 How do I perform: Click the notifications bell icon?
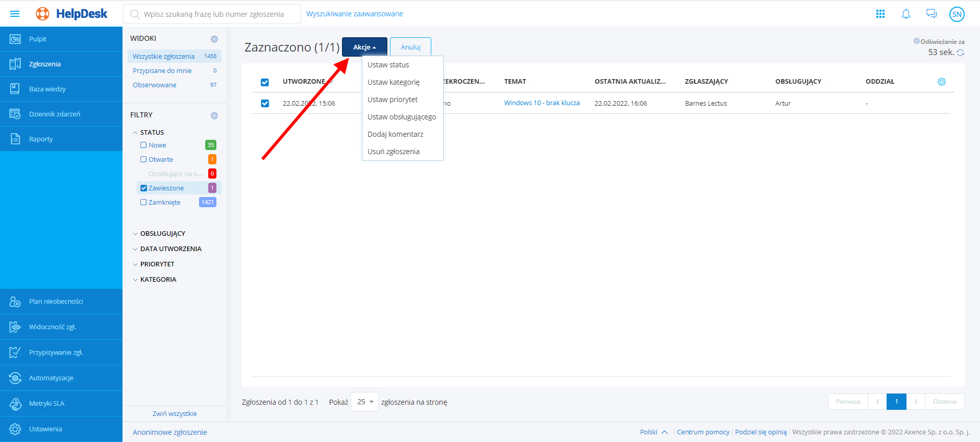(x=906, y=14)
